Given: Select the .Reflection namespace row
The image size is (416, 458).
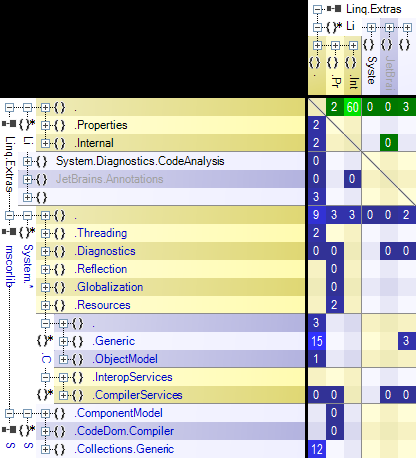Looking at the screenshot, I should (170, 269).
